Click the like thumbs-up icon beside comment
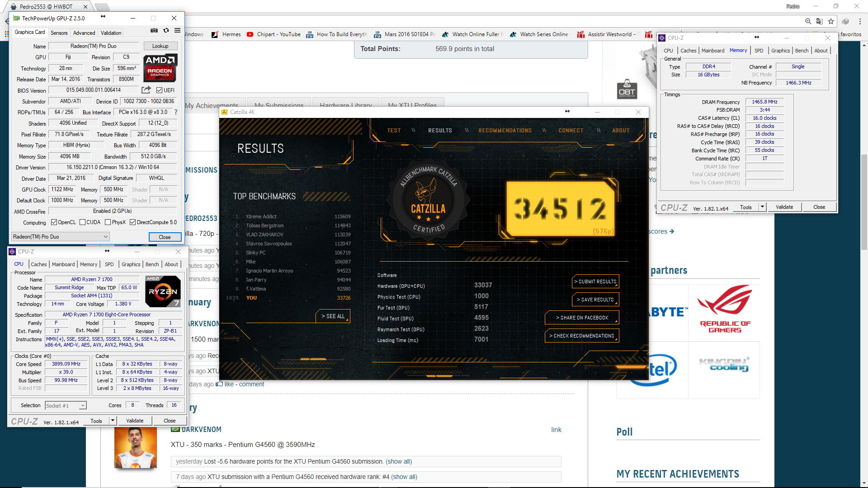Viewport: 868px width, 488px height. (219, 384)
